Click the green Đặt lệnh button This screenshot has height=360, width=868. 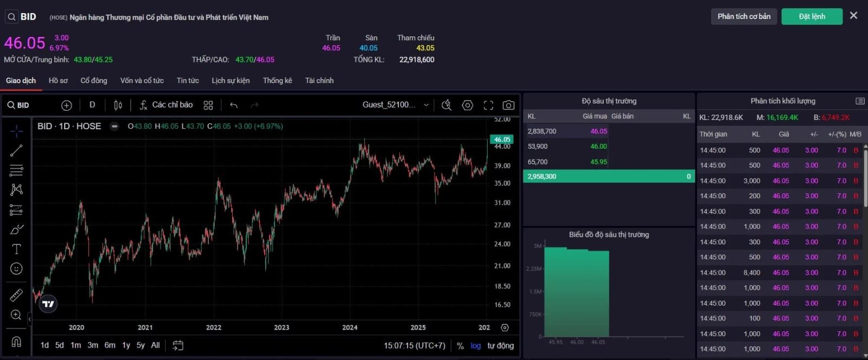pyautogui.click(x=812, y=16)
